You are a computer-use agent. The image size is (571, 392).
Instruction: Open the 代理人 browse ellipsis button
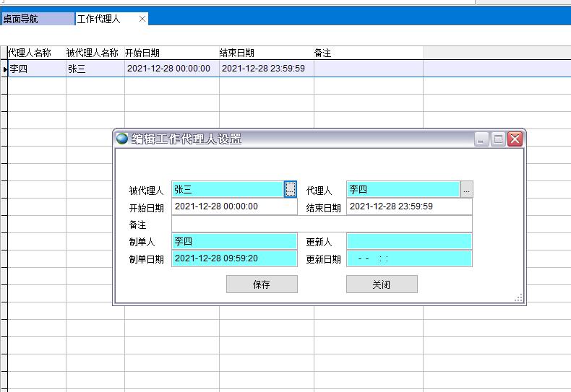tap(466, 190)
